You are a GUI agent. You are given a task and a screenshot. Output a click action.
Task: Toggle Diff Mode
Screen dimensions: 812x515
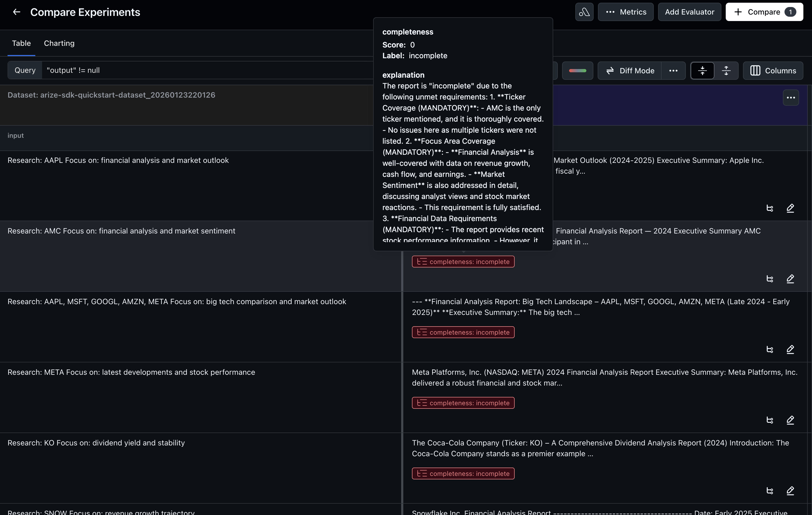[x=630, y=71]
